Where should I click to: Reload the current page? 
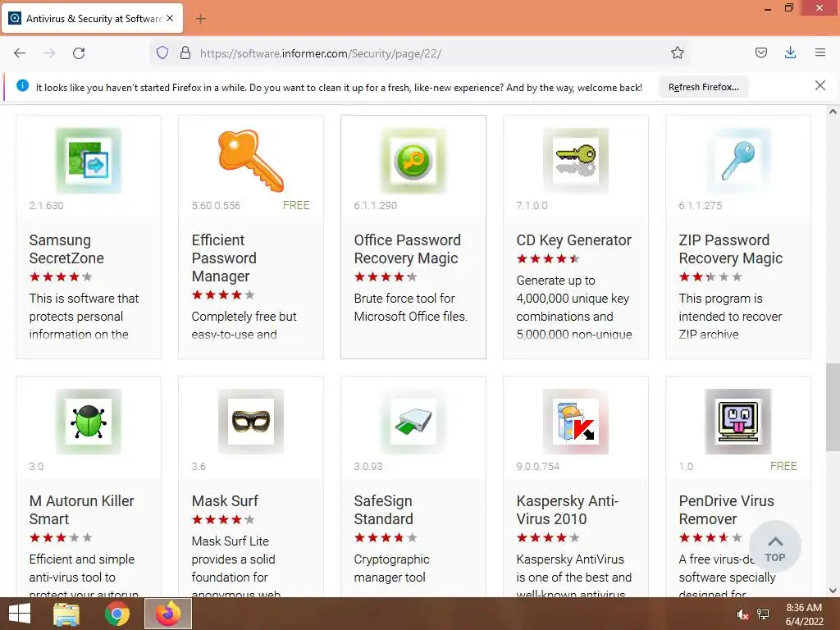[79, 53]
